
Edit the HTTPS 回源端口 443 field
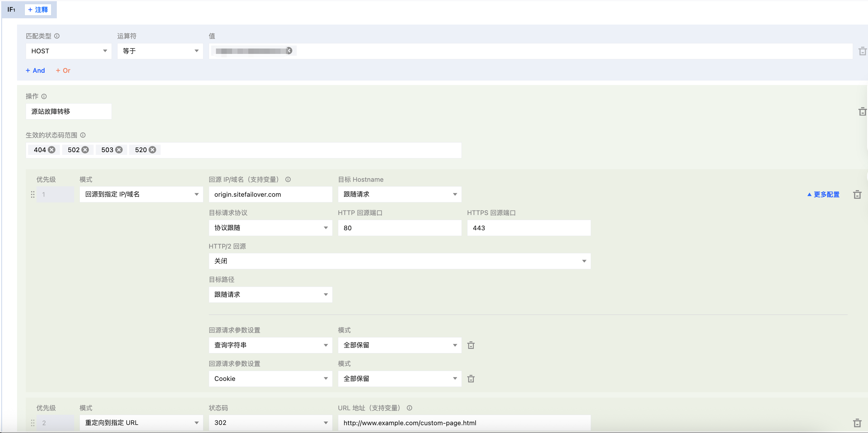point(529,228)
